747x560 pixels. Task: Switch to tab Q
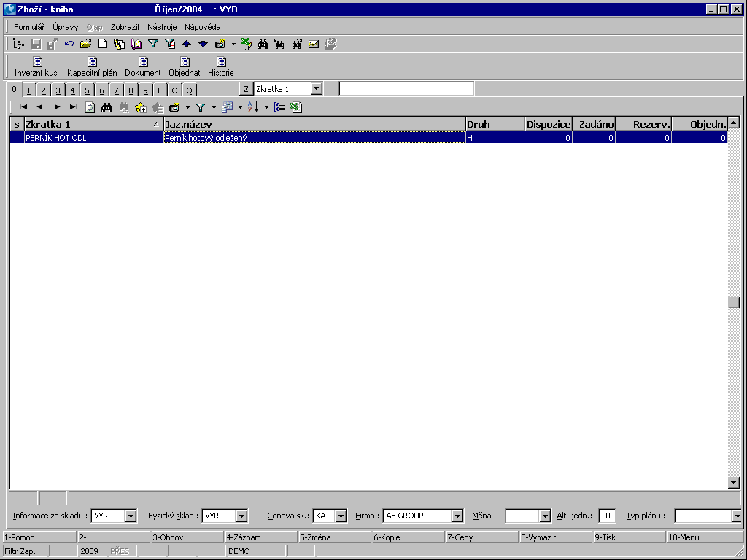coord(189,90)
